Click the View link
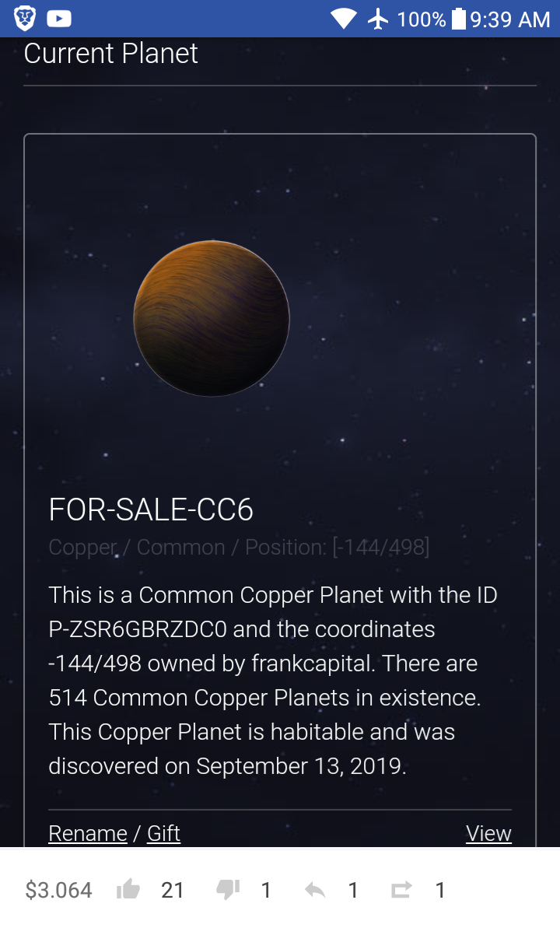 (488, 833)
